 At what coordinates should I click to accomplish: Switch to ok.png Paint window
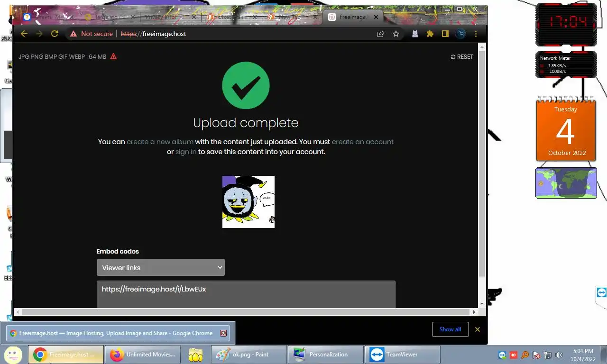pos(249,355)
